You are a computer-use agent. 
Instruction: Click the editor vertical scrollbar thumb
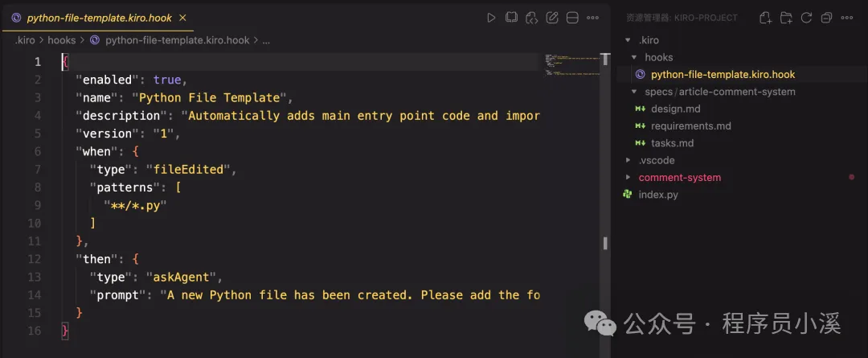(x=606, y=60)
